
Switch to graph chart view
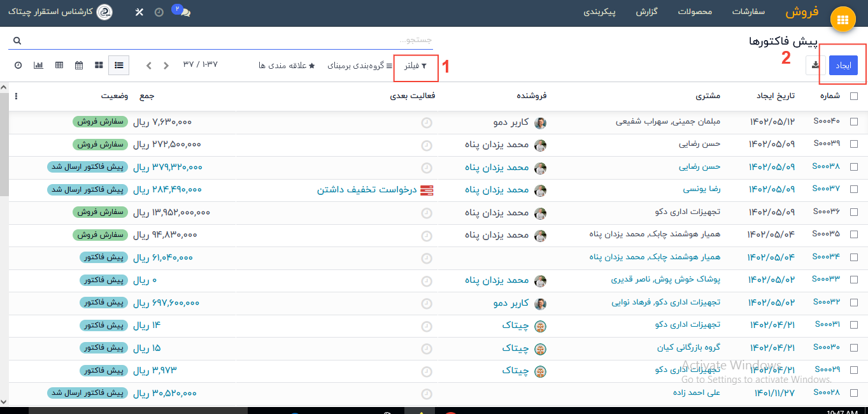tap(38, 65)
